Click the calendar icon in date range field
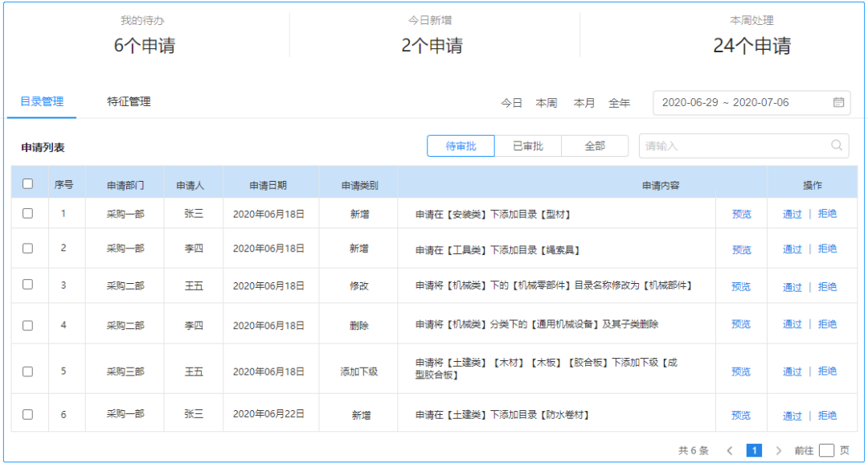The image size is (868, 464). click(x=838, y=102)
